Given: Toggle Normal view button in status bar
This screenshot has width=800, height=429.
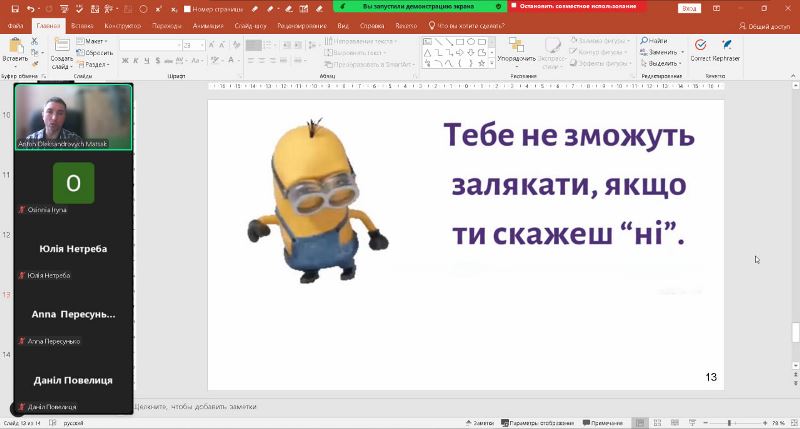Looking at the screenshot, I should pos(640,423).
